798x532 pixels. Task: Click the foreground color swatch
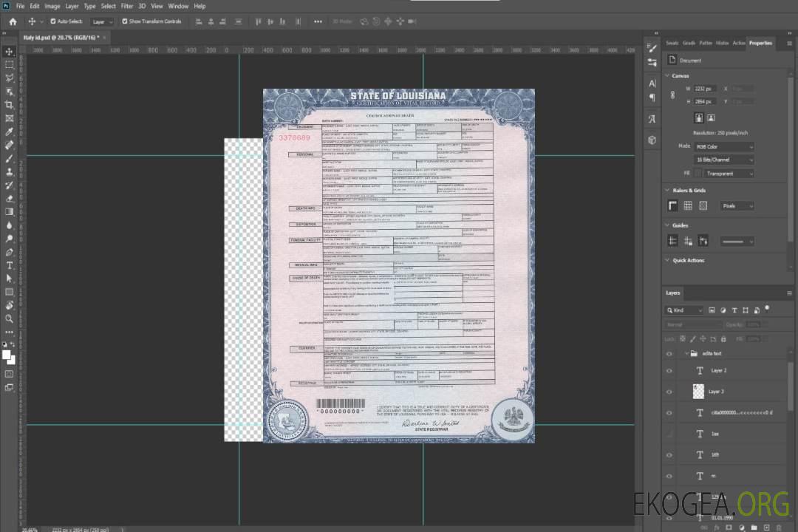pyautogui.click(x=7, y=355)
